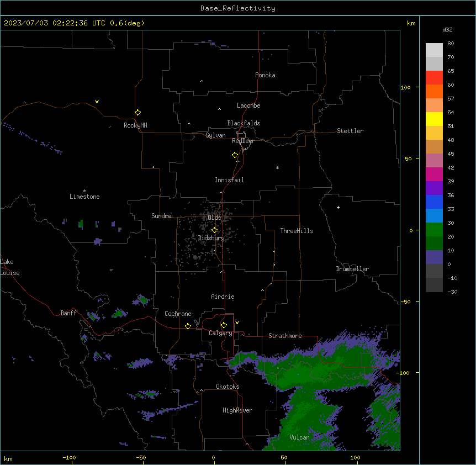Choose the violet 36-39 dBZ legend swatch

tap(434, 188)
